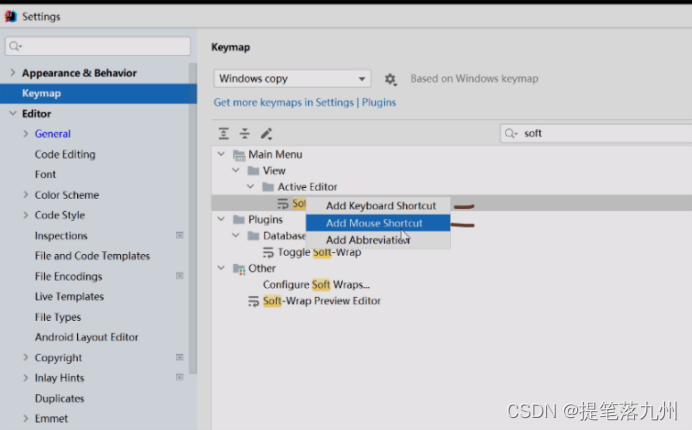Click soft-wrap icon in highlighted row

tap(282, 204)
